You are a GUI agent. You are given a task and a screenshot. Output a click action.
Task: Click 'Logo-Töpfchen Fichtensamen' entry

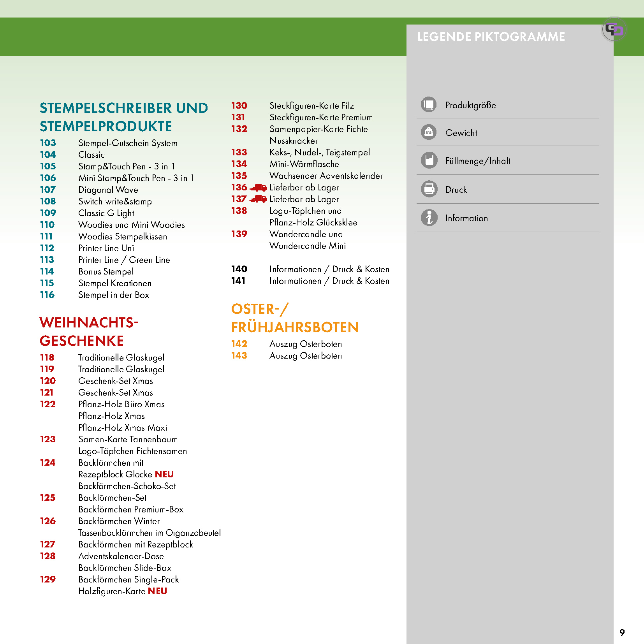pyautogui.click(x=133, y=451)
